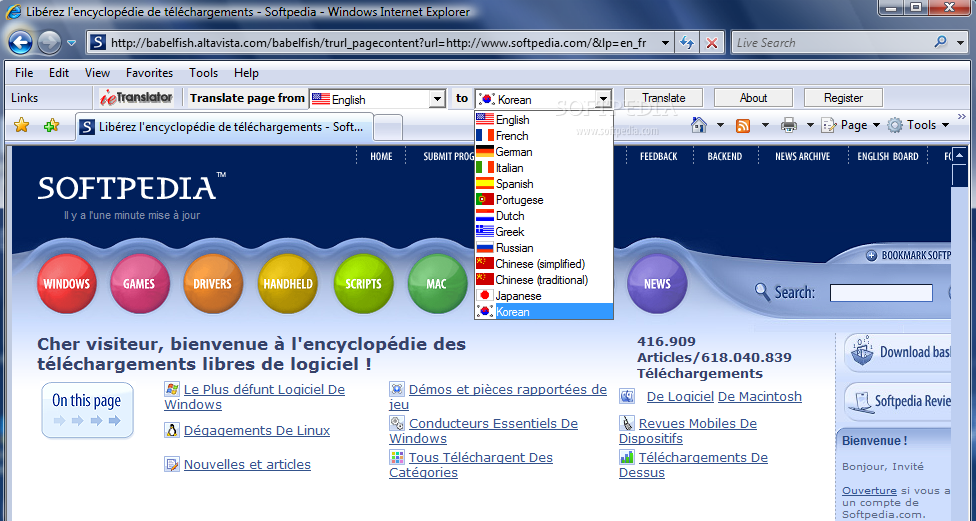Screen dimensions: 976x521
Task: Open the Page dropdown in command bar
Action: (x=850, y=125)
